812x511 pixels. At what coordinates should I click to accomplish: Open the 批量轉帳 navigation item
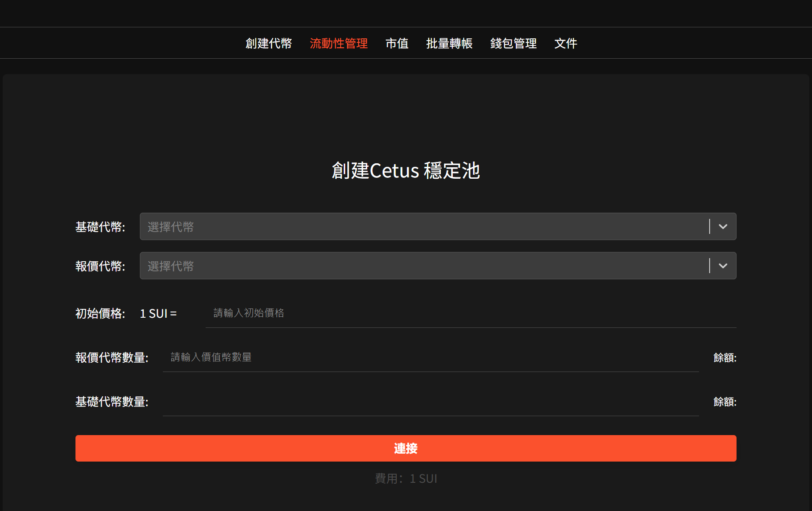[449, 43]
